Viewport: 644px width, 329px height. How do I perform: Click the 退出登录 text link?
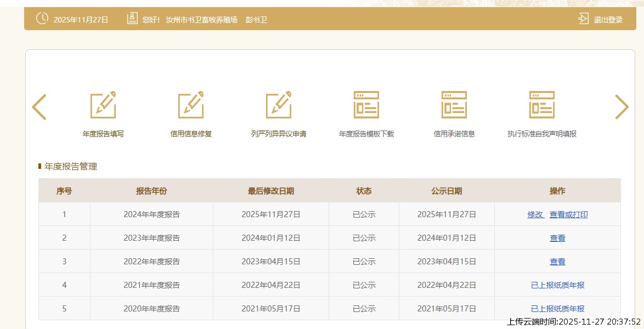coord(608,20)
